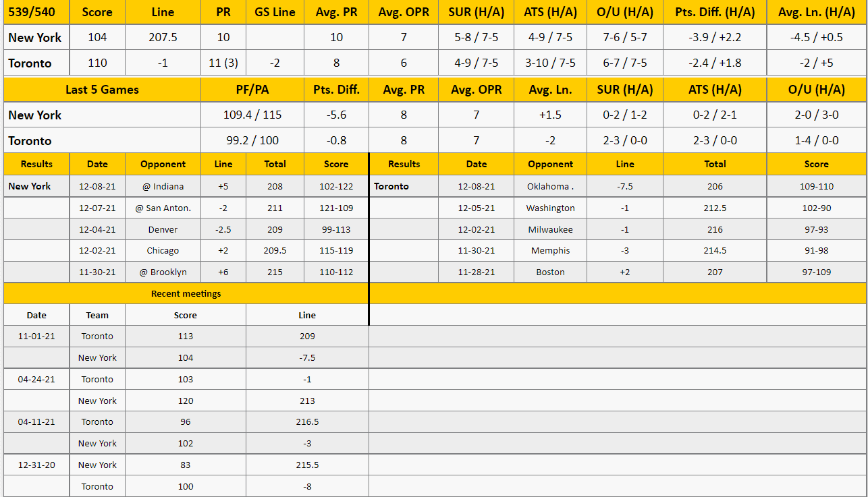
Task: Click Pts. Diff. value -5.6
Action: pos(336,115)
